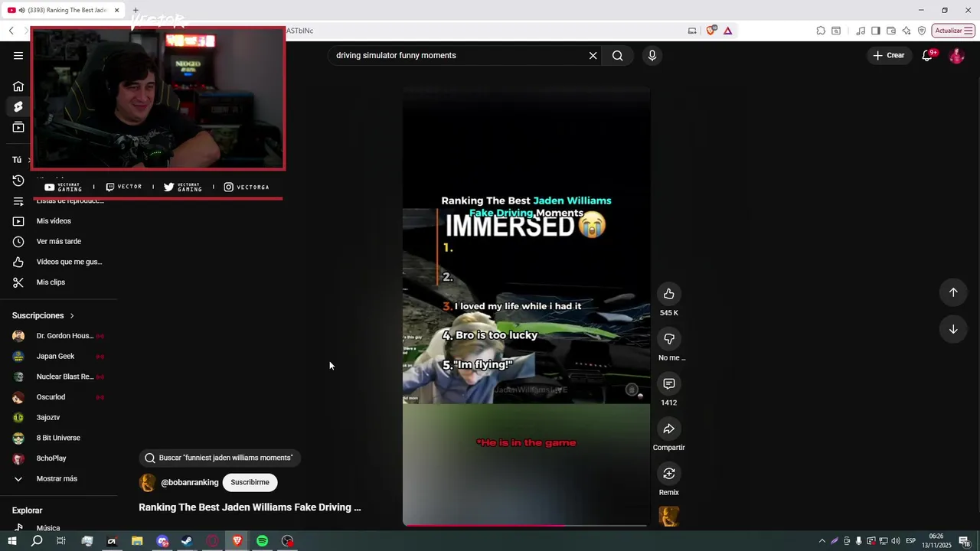
Task: Open the comments showing 1412
Action: (x=669, y=383)
